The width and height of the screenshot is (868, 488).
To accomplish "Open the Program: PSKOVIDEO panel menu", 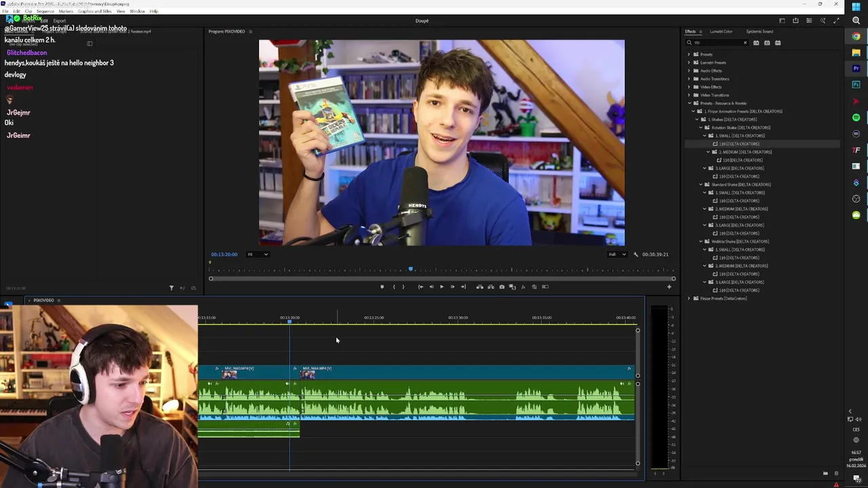I will [x=250, y=31].
